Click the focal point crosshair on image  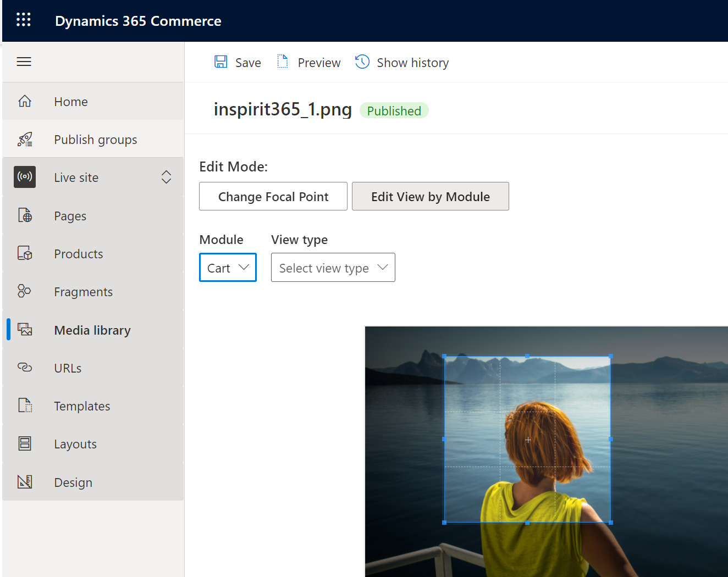point(528,440)
